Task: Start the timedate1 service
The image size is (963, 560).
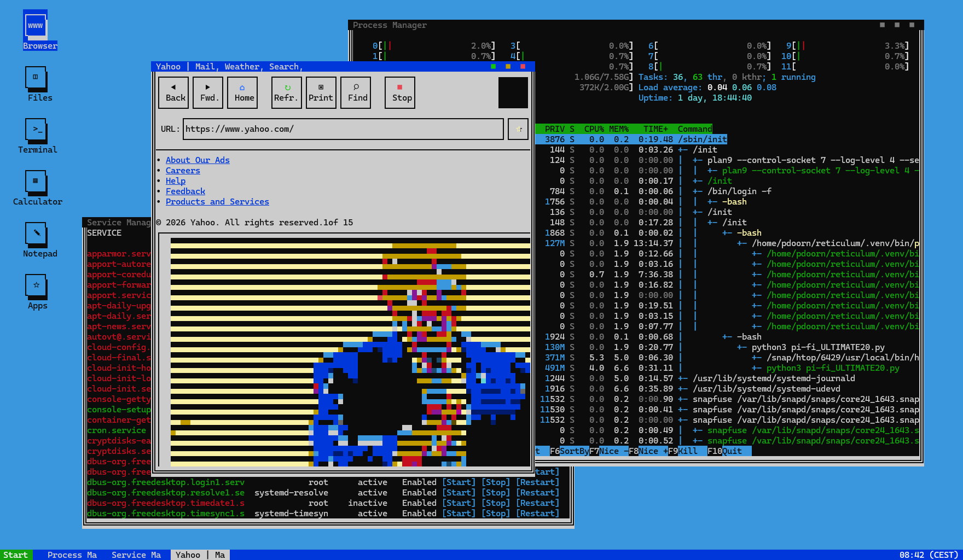Action: click(x=459, y=503)
